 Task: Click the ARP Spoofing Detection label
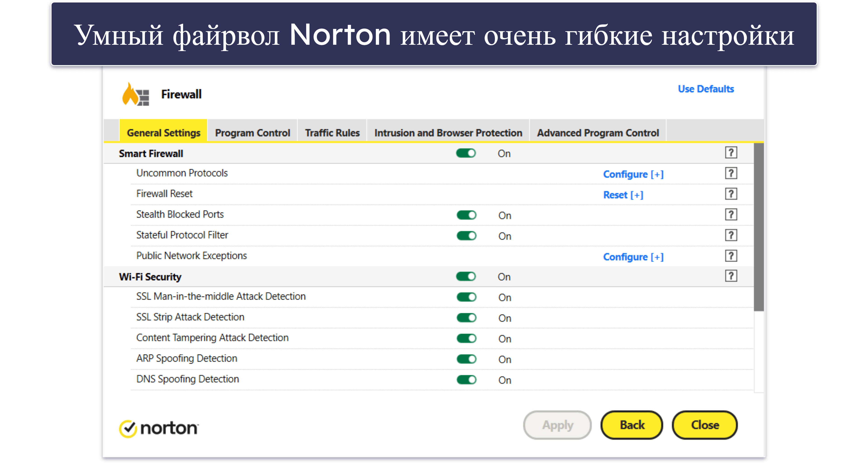[187, 358]
